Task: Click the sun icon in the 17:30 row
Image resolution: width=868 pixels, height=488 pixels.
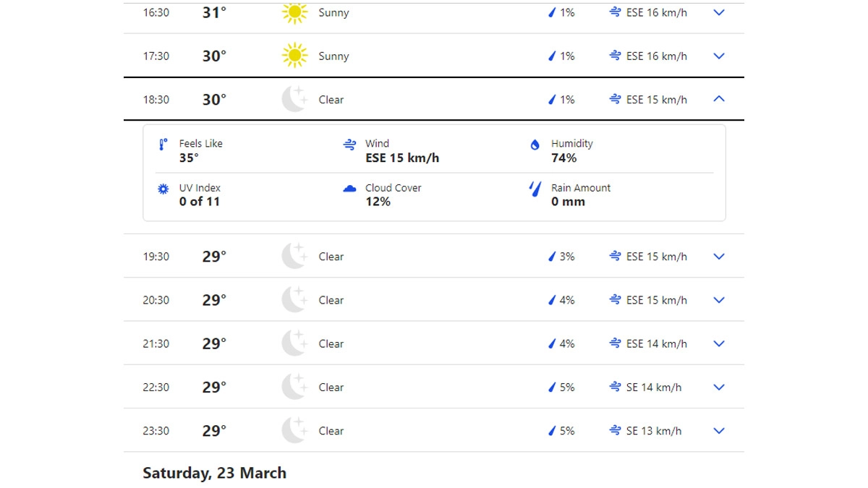Action: pos(294,56)
